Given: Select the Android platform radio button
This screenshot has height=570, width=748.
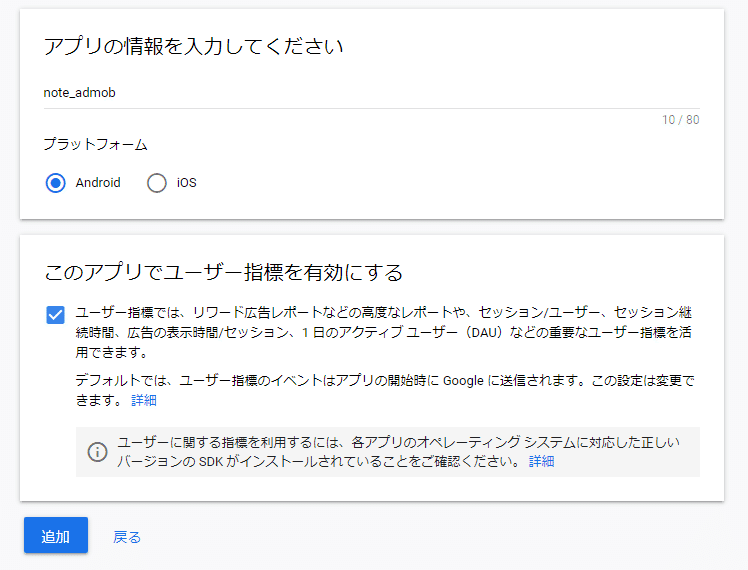Looking at the screenshot, I should point(55,183).
